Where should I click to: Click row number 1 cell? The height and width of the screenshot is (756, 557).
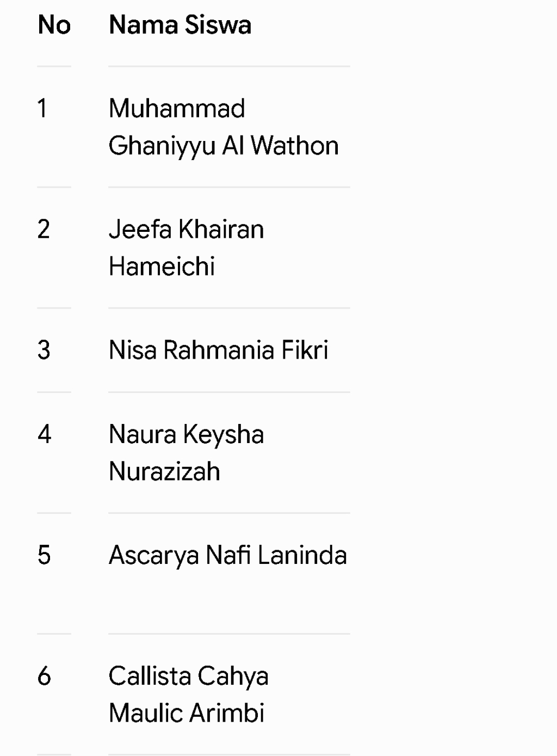[42, 108]
